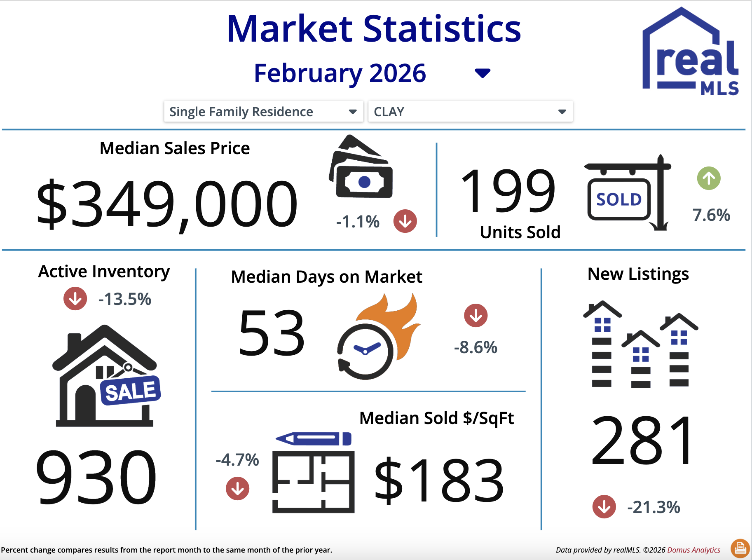Click the floor plan with pencil icon

[314, 473]
